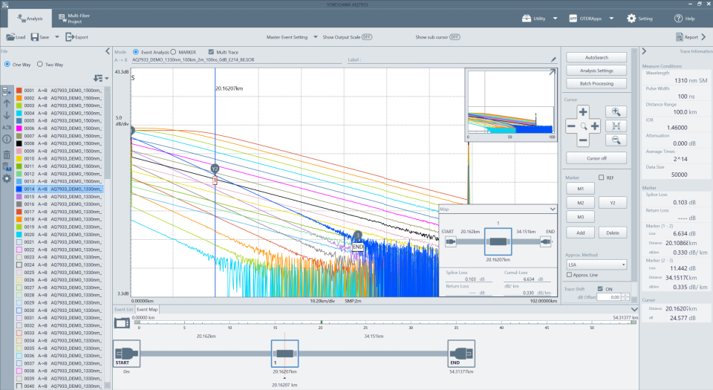Open the Help icon
The image size is (713, 390).
[x=678, y=18]
